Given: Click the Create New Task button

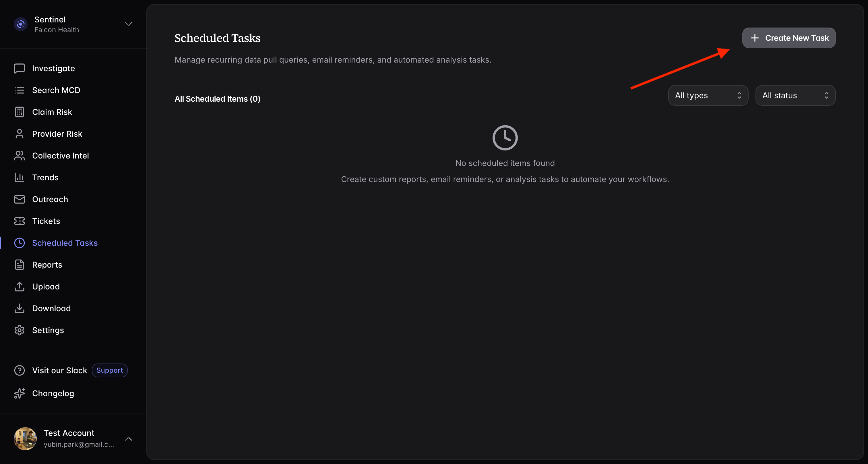Looking at the screenshot, I should pyautogui.click(x=788, y=38).
